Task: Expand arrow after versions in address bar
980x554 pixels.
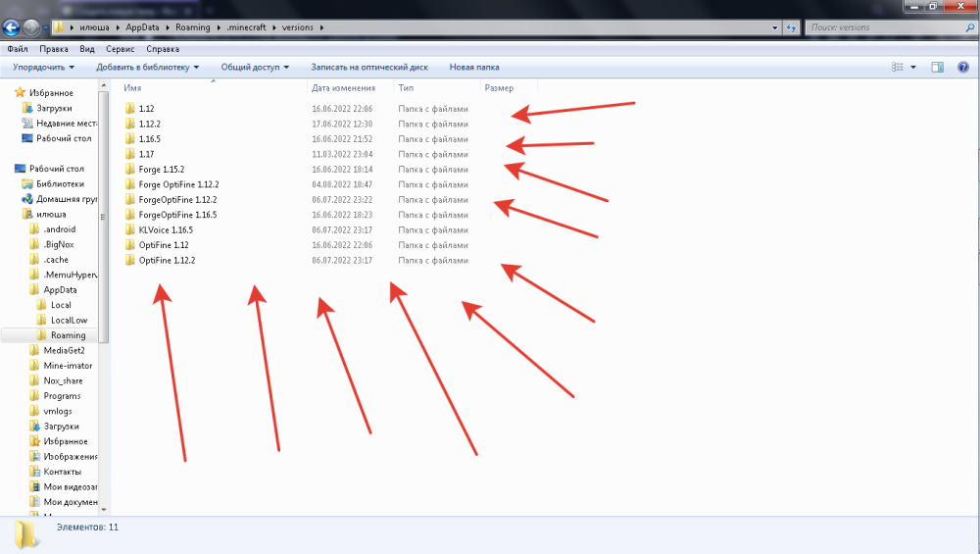Action: 321,27
